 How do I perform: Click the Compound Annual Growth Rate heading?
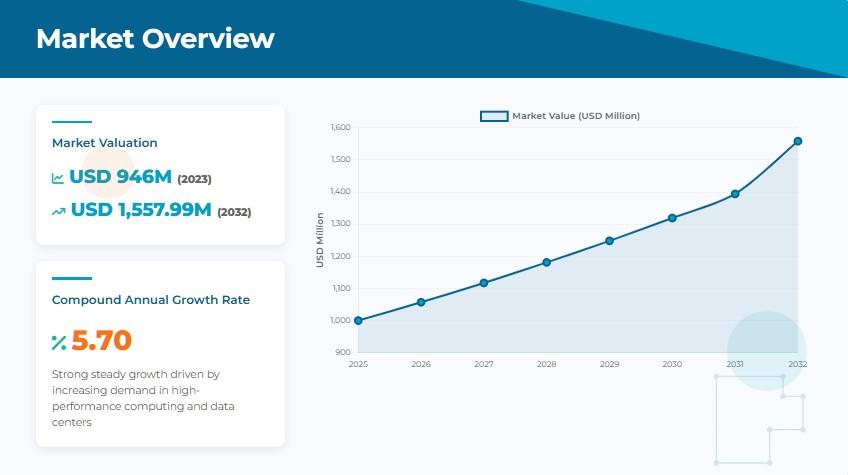click(x=151, y=300)
